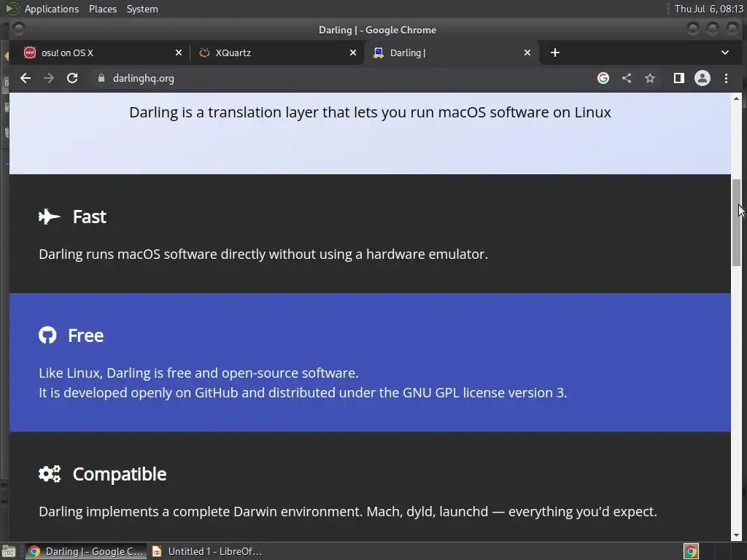Switch to Darling Google Chrome taskbar entry
Image resolution: width=747 pixels, height=560 pixels.
pyautogui.click(x=86, y=551)
